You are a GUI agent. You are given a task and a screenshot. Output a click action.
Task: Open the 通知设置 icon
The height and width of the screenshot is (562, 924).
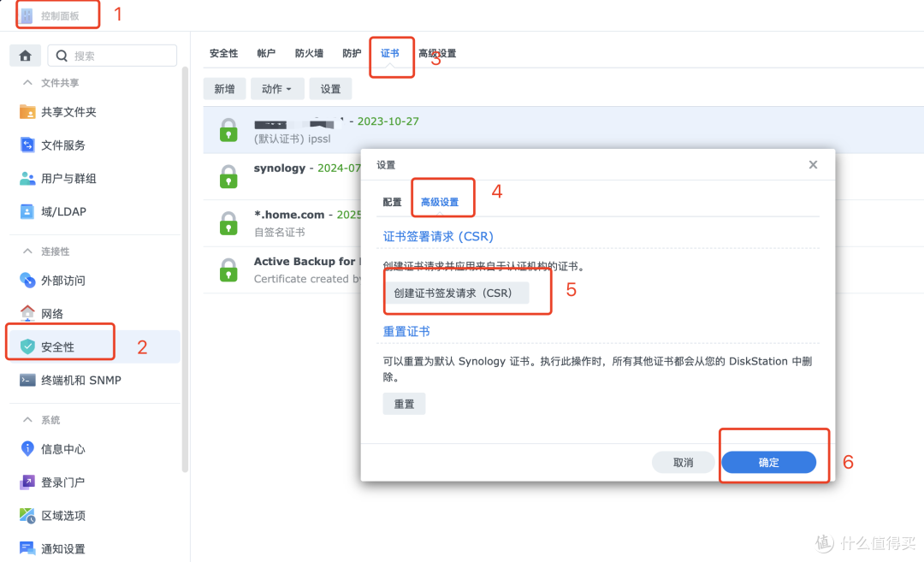point(27,548)
